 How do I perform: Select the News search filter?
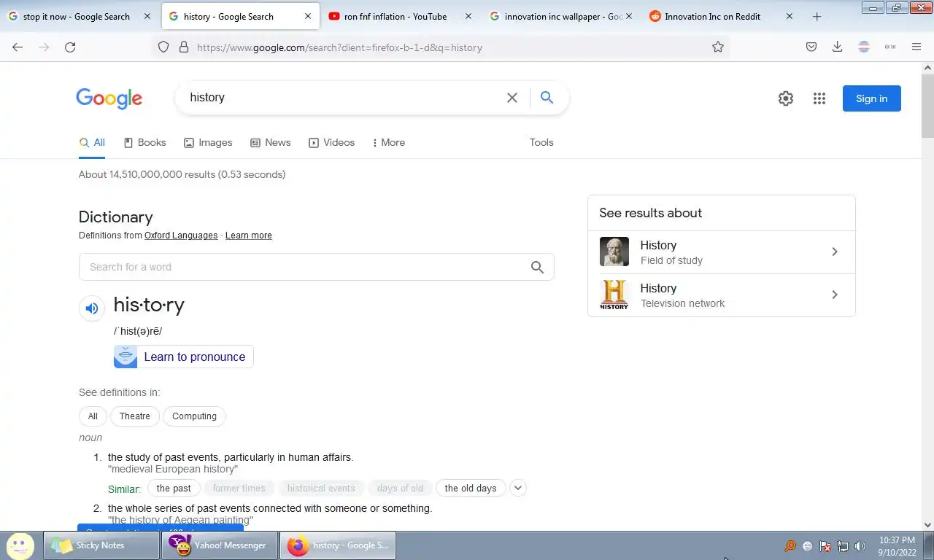pos(270,142)
